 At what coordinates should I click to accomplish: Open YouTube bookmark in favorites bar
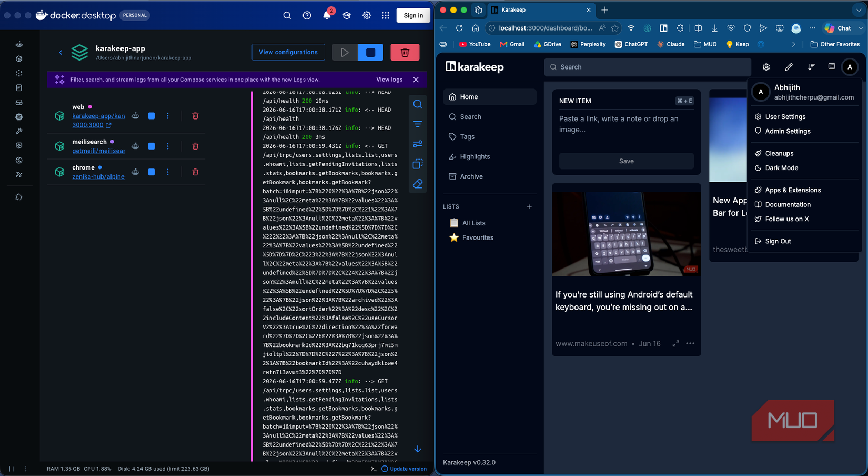click(475, 44)
